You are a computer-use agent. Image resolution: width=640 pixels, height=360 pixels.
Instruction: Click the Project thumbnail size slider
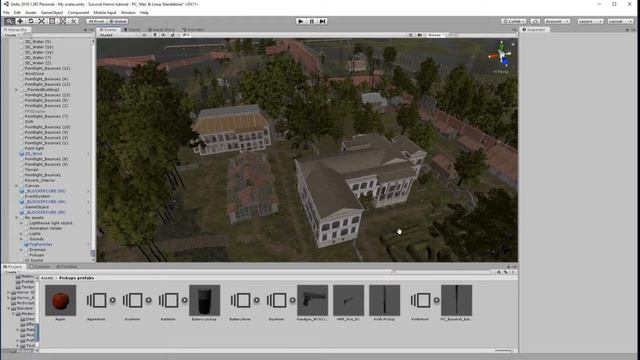coord(503,350)
